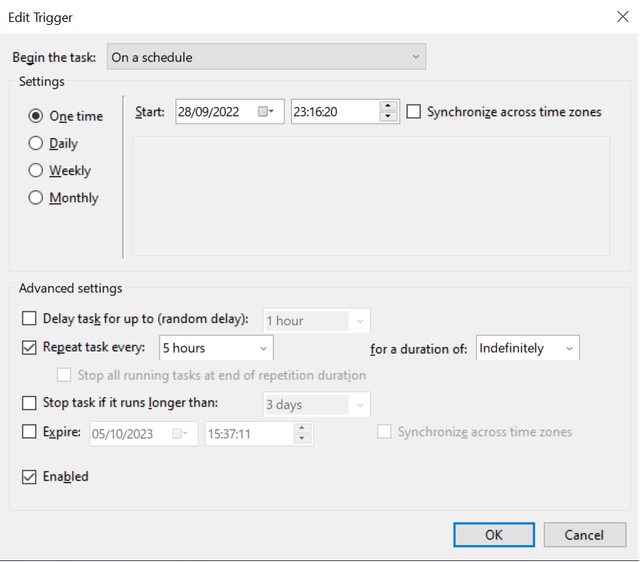Click the 'for a duration of:' label
Viewport: 640px width, 562px height.
[419, 349]
